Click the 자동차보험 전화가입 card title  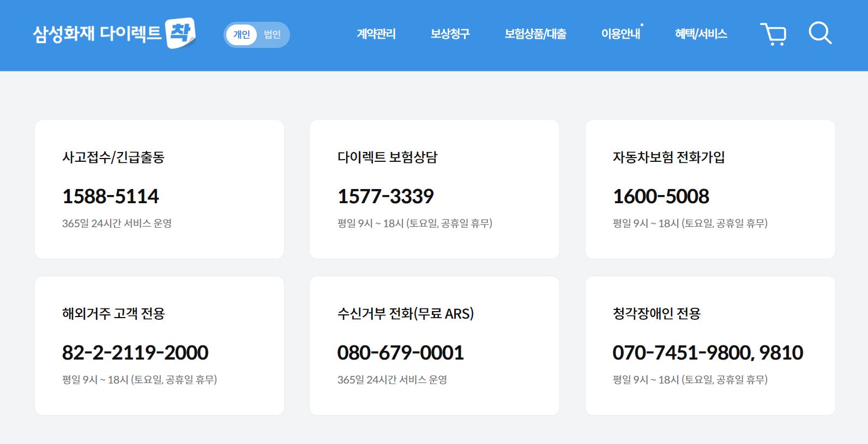click(x=669, y=157)
